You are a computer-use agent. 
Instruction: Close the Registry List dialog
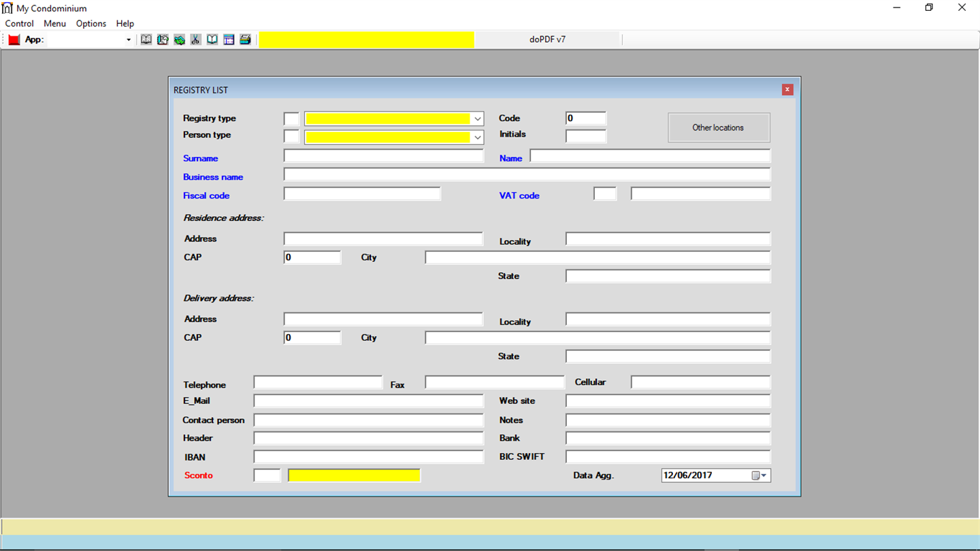[x=787, y=89]
